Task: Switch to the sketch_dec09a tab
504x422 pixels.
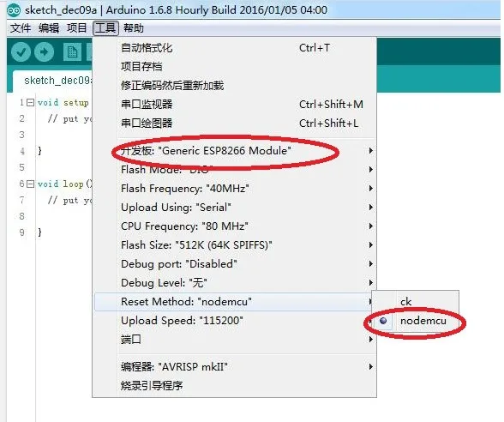Action: (x=53, y=81)
